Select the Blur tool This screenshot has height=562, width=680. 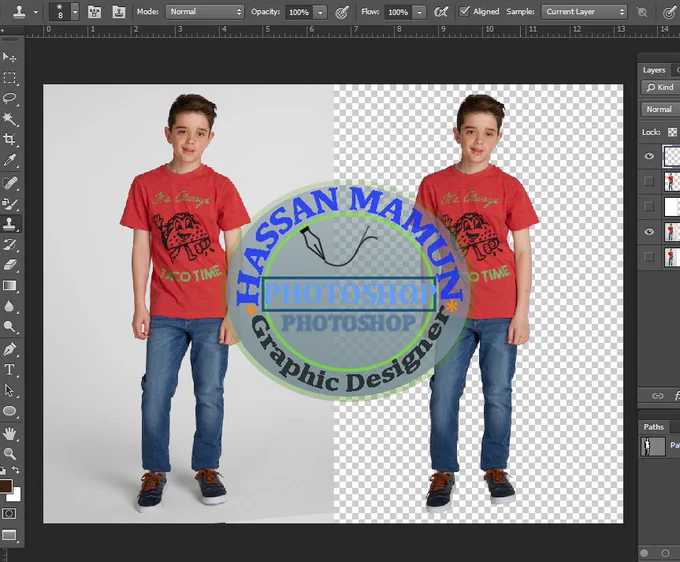(10, 306)
